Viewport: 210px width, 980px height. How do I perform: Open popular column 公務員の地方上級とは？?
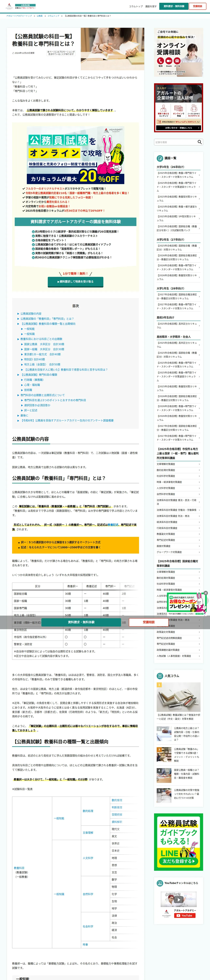pyautogui.click(x=178, y=734)
